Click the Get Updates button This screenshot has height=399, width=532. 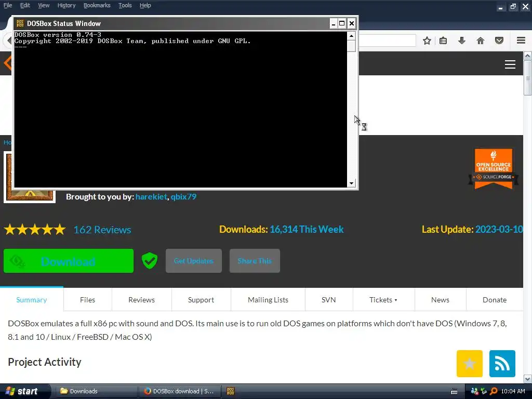pyautogui.click(x=193, y=261)
